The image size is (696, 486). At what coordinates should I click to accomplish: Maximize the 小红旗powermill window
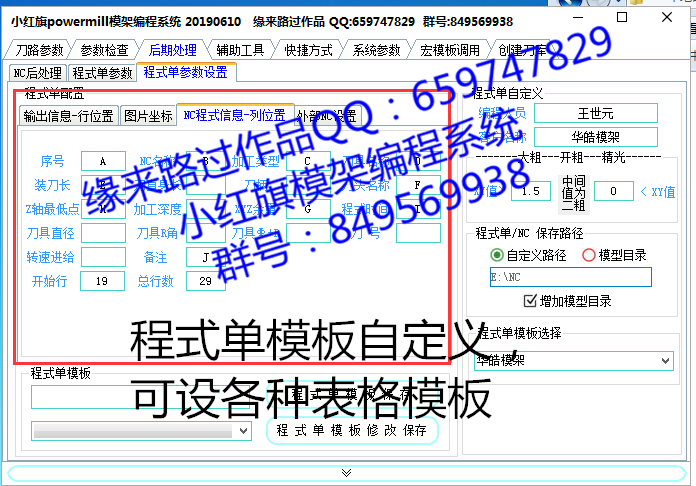click(x=622, y=17)
